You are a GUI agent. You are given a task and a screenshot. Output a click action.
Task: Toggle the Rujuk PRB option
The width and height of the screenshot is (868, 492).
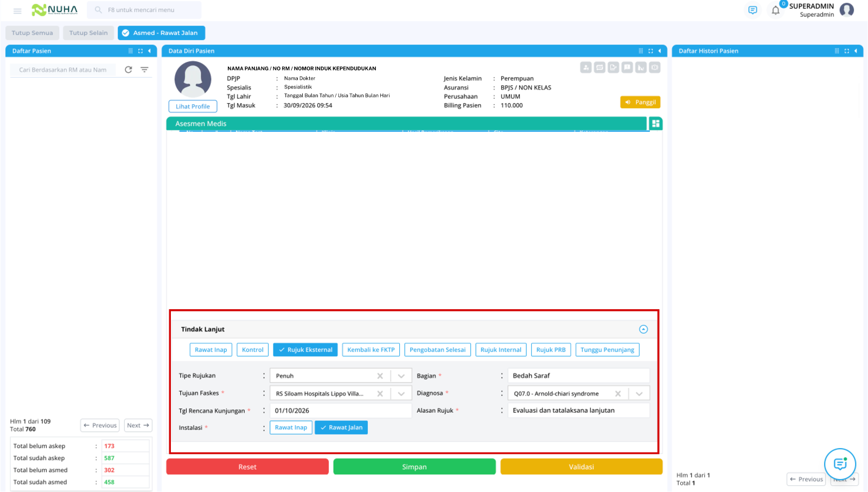[551, 350]
